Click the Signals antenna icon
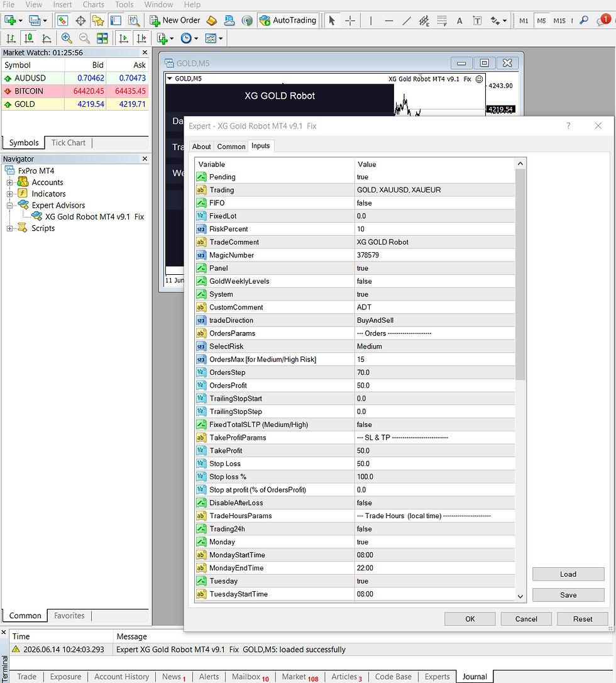This screenshot has height=683, width=616. pyautogui.click(x=247, y=21)
